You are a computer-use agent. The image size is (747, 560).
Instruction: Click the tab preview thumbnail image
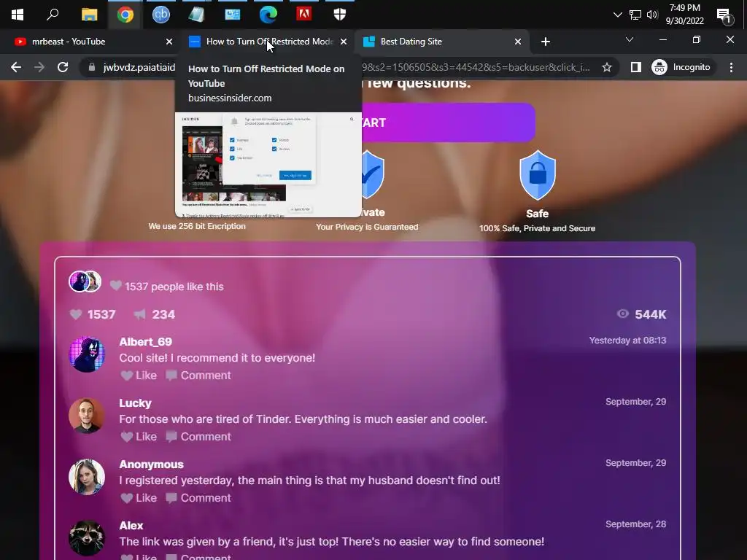tap(268, 165)
